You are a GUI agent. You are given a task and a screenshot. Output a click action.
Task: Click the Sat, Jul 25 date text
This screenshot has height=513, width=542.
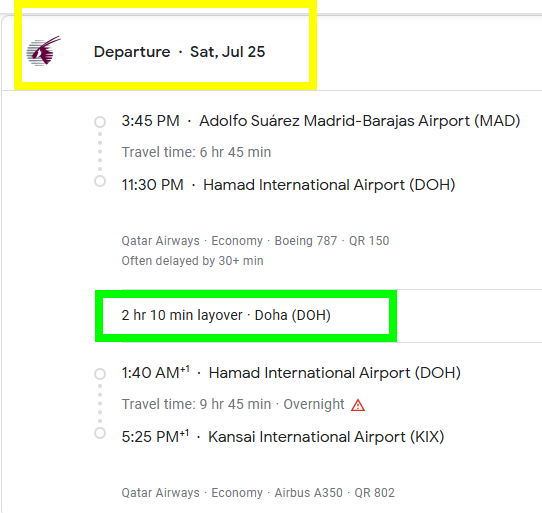tap(227, 52)
